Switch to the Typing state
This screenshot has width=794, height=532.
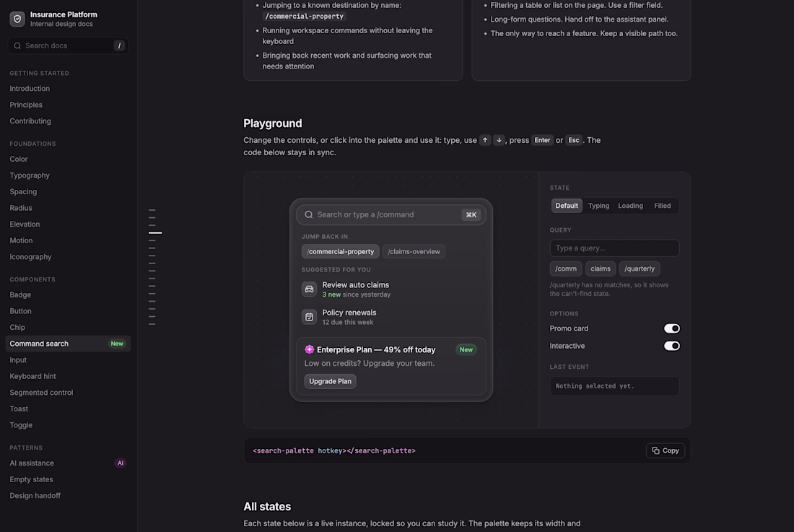click(x=598, y=206)
